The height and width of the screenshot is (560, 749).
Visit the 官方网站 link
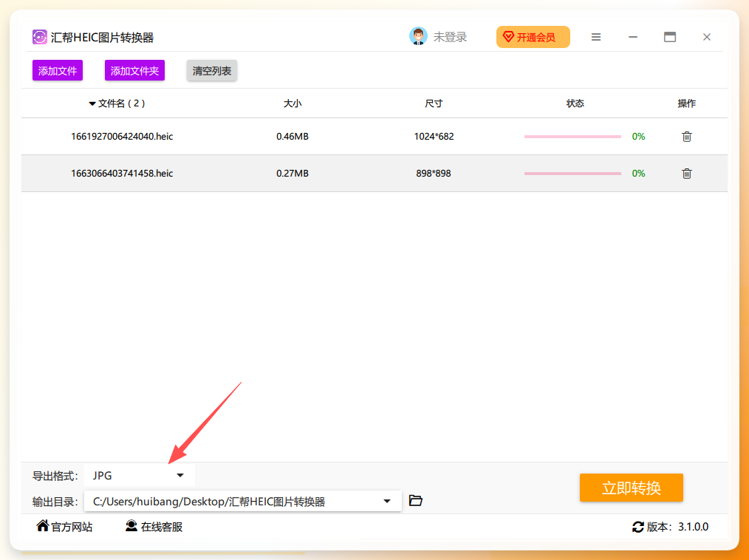[72, 527]
